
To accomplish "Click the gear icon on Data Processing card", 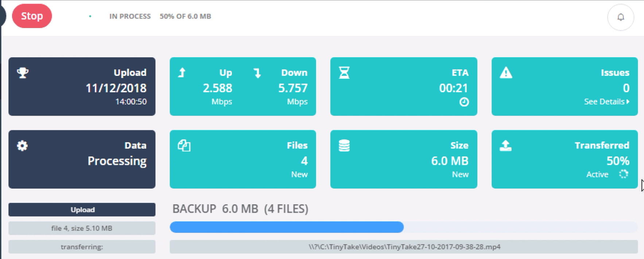I will [22, 146].
